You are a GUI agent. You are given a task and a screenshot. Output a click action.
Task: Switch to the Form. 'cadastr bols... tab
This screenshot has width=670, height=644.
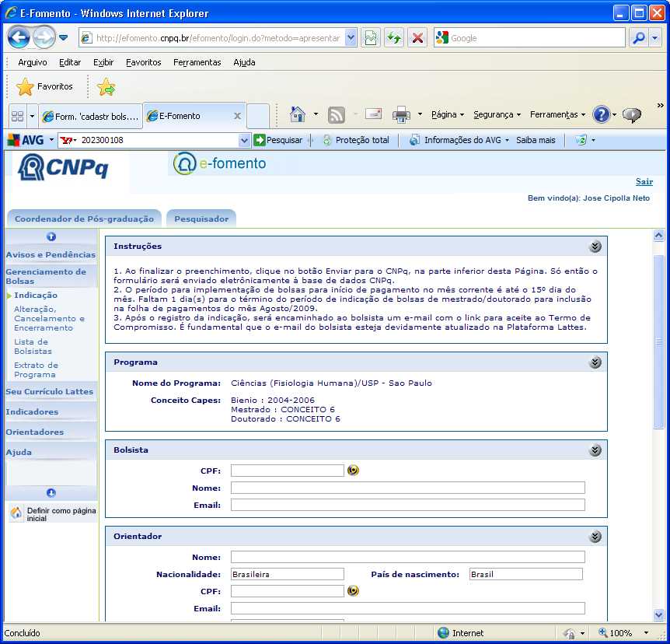[91, 116]
